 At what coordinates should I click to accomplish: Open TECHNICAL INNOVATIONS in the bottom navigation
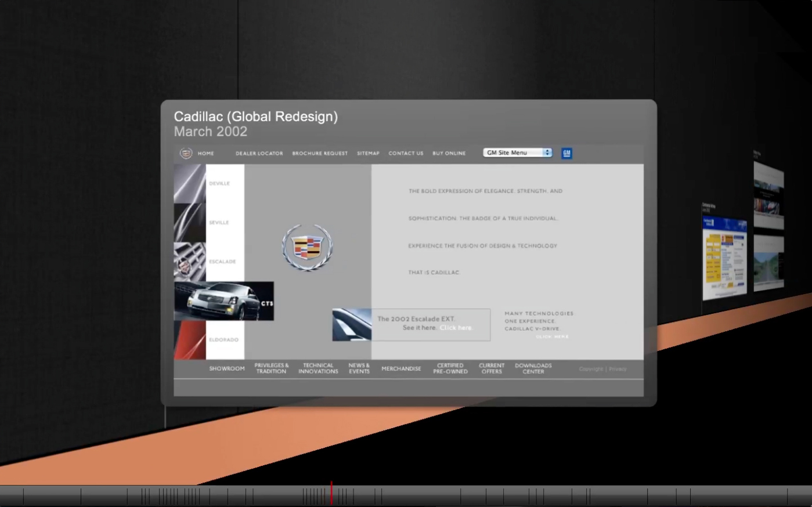318,368
